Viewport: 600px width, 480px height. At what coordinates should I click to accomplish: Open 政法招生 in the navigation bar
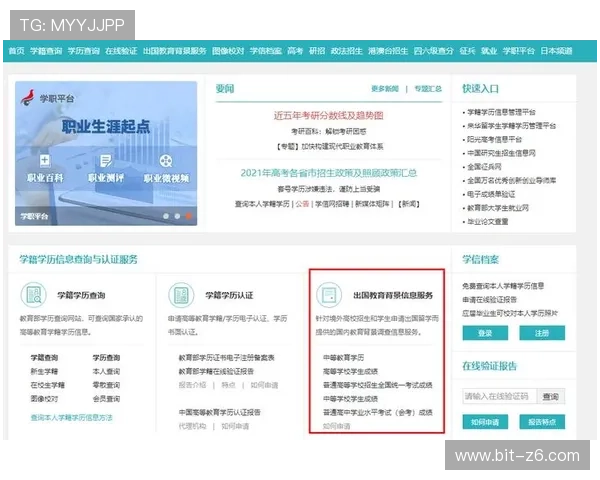pos(347,51)
